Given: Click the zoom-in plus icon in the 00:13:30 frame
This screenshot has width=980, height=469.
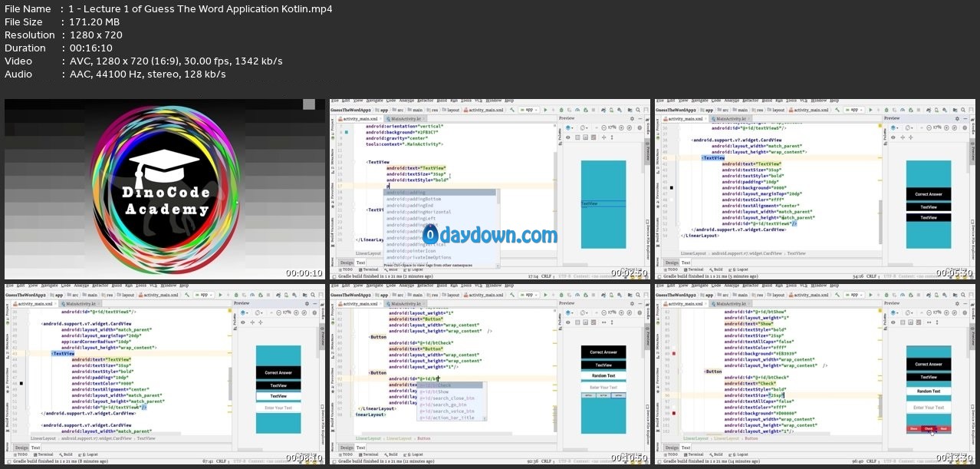Looking at the screenshot, I should click(946, 313).
